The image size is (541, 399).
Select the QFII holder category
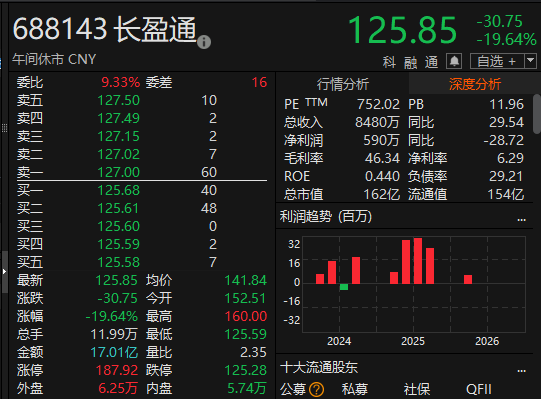[x=479, y=390]
